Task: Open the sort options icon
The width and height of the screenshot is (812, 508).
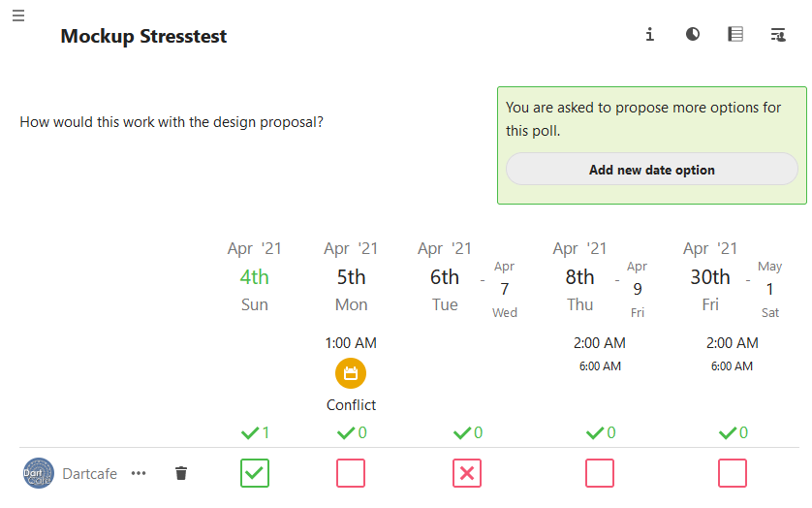Action: pos(778,34)
